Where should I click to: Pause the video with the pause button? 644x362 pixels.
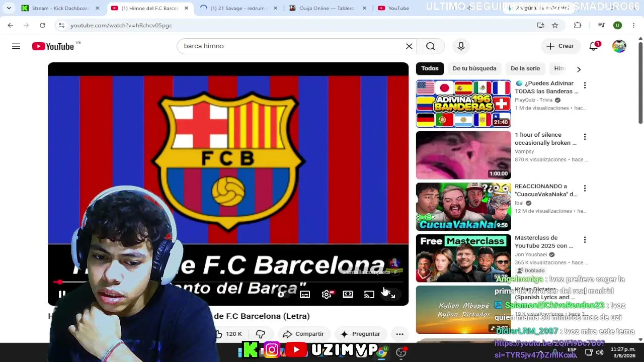pos(61,294)
